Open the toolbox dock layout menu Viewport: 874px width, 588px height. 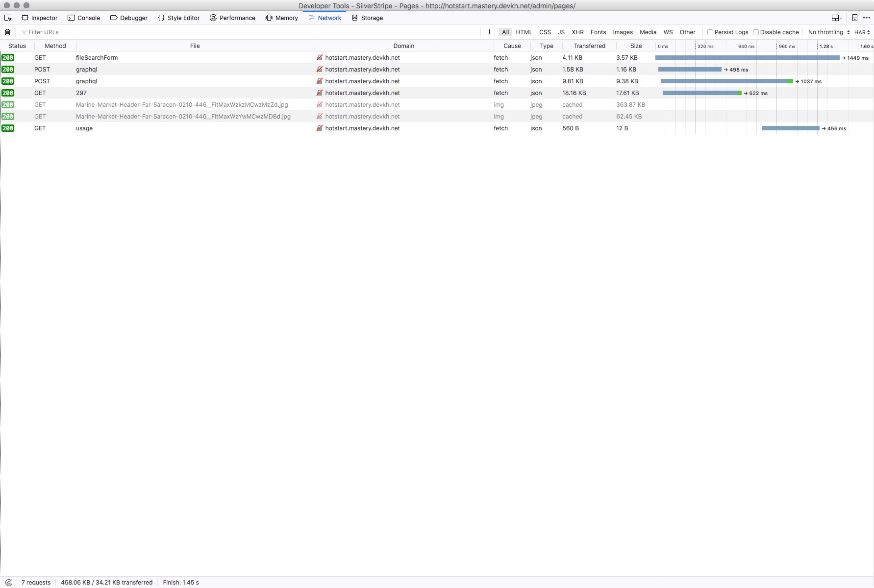[x=837, y=18]
